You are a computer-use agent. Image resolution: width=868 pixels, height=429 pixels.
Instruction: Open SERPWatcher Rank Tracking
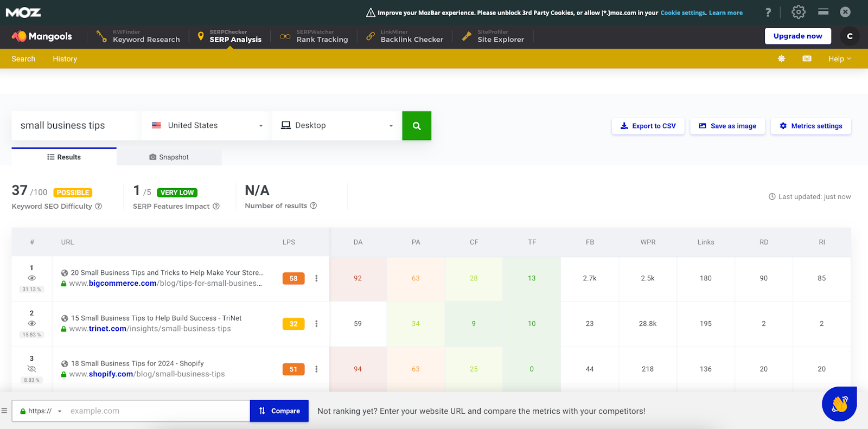pyautogui.click(x=314, y=36)
